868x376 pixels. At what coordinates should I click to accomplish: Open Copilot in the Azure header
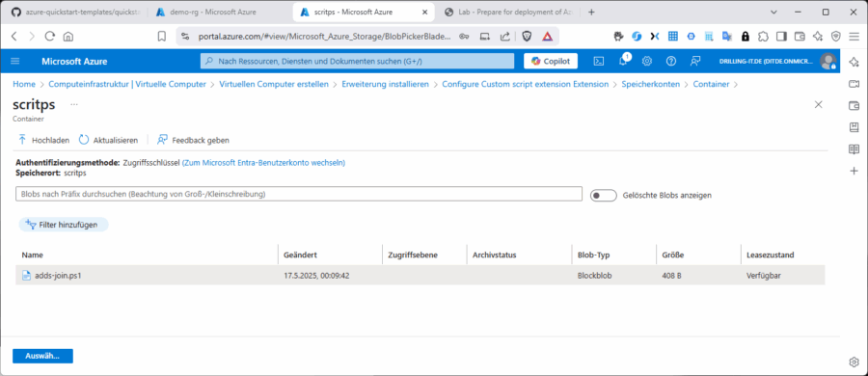pyautogui.click(x=551, y=61)
